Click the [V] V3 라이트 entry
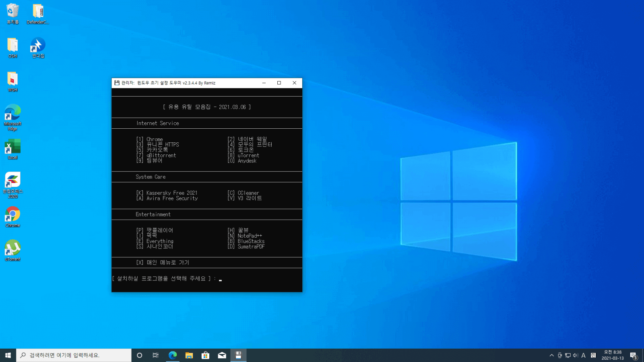This screenshot has width=644, height=362. click(x=245, y=198)
